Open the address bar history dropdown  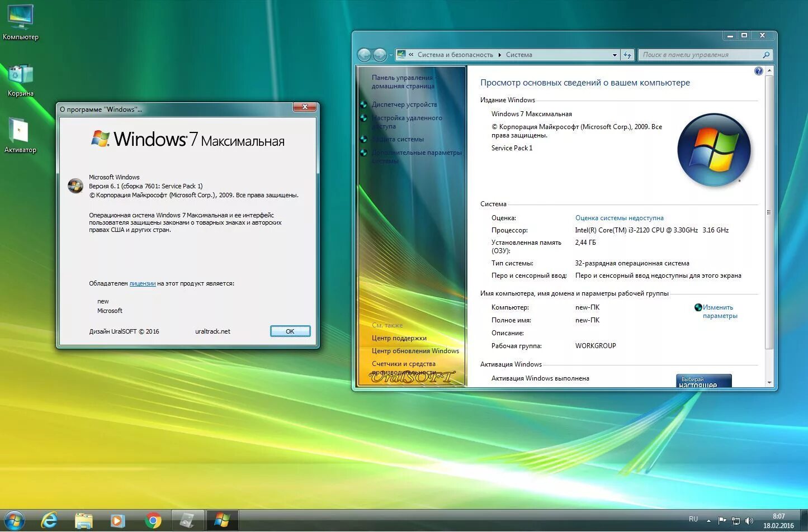click(x=615, y=55)
